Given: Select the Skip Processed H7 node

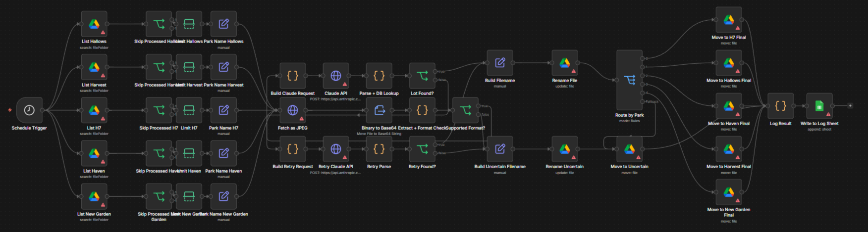Looking at the screenshot, I should [159, 110].
